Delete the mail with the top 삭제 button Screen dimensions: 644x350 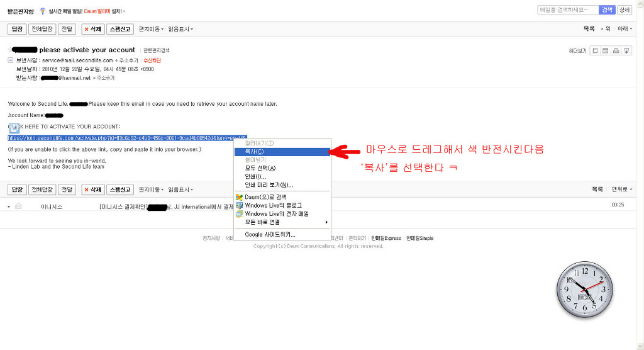pyautogui.click(x=93, y=29)
